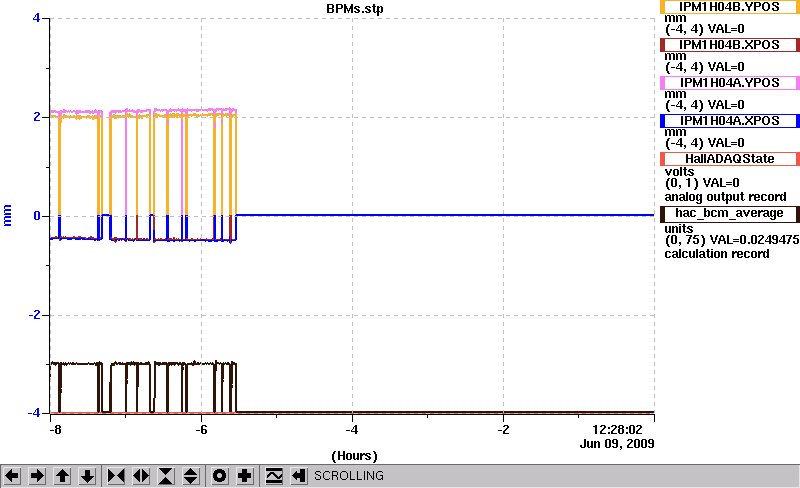This screenshot has width=800, height=488.
Task: Click the 'units' label under hac_bcm_average
Action: coord(679,229)
